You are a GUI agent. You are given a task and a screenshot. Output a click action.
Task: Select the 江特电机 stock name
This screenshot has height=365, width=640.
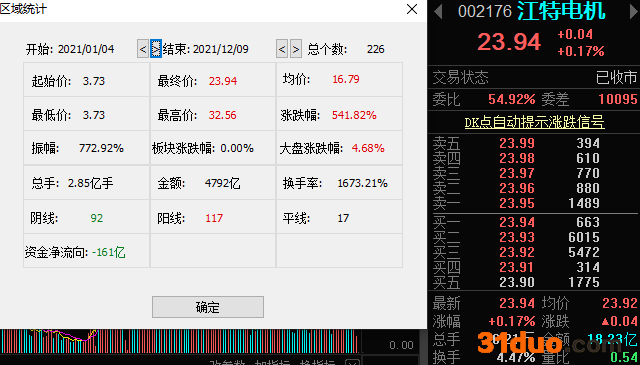pyautogui.click(x=561, y=11)
